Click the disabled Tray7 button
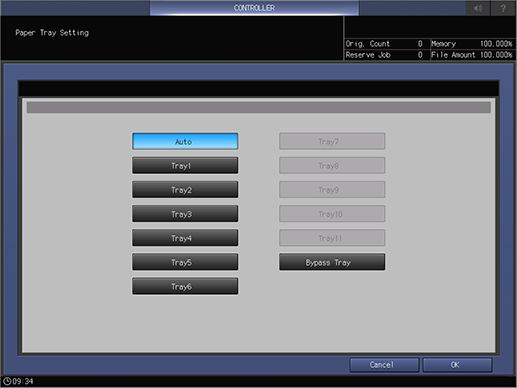The image size is (517, 388). pyautogui.click(x=332, y=141)
